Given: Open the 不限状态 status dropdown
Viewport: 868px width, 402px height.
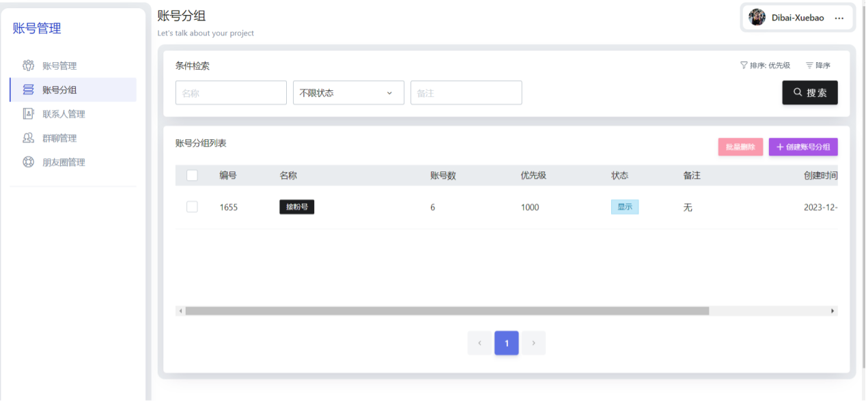Looking at the screenshot, I should (348, 93).
